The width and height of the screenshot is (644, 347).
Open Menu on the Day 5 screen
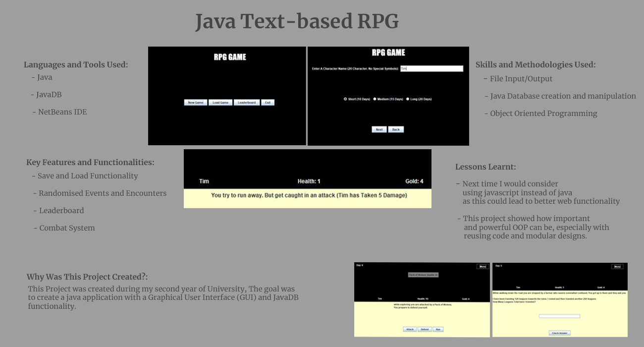click(617, 267)
